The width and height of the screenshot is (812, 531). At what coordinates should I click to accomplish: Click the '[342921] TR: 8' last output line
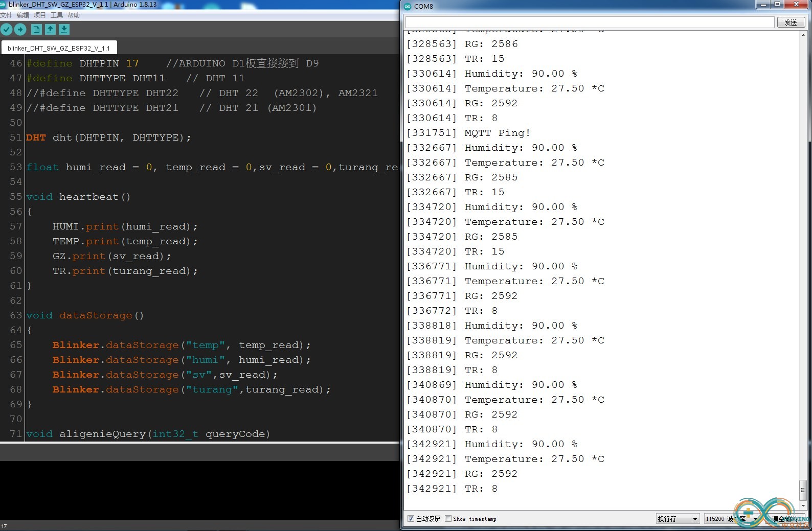pyautogui.click(x=452, y=489)
